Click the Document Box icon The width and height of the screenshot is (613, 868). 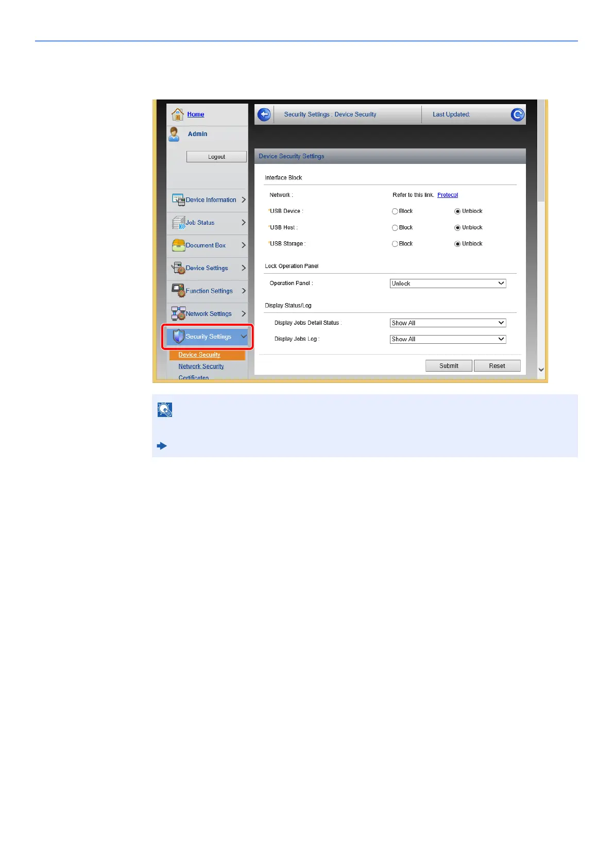point(178,245)
